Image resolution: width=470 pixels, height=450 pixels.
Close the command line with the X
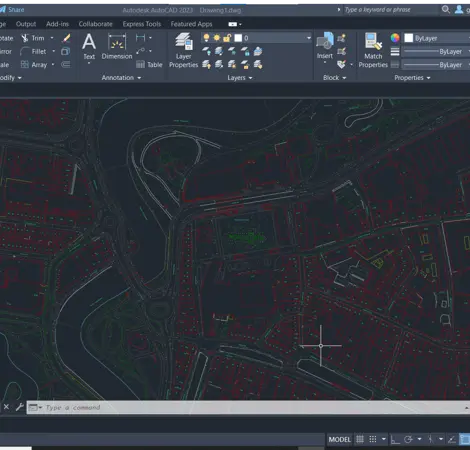[6, 407]
